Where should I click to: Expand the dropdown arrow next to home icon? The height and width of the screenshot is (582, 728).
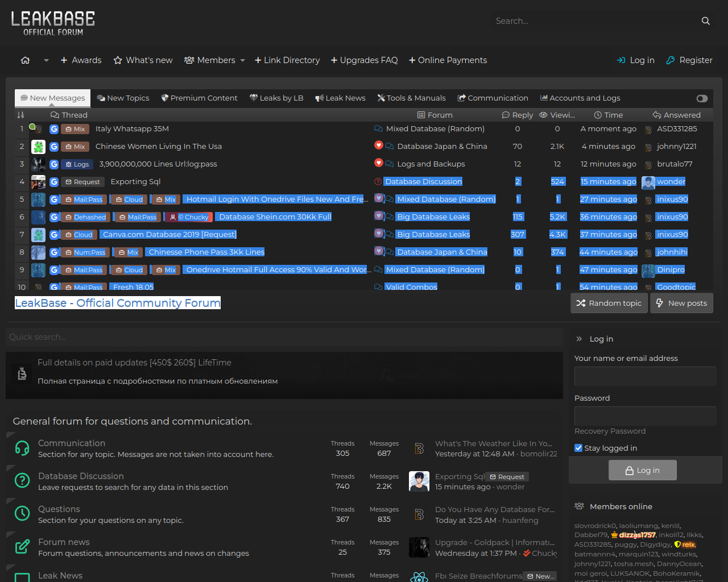pyautogui.click(x=46, y=60)
